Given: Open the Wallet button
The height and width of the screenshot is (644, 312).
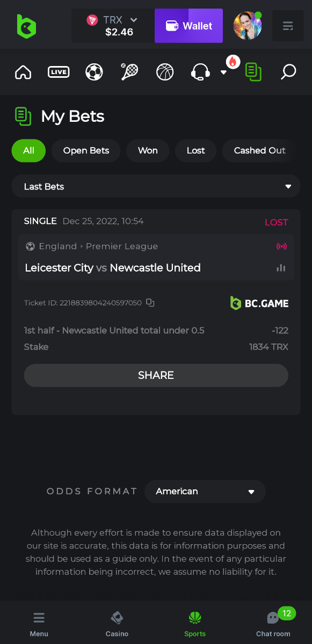Looking at the screenshot, I should 188,26.
